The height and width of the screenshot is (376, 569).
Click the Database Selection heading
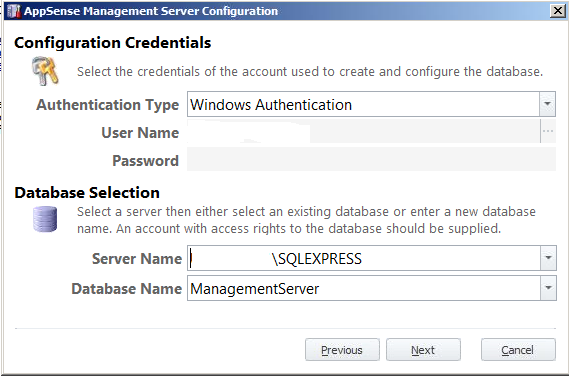(x=87, y=193)
